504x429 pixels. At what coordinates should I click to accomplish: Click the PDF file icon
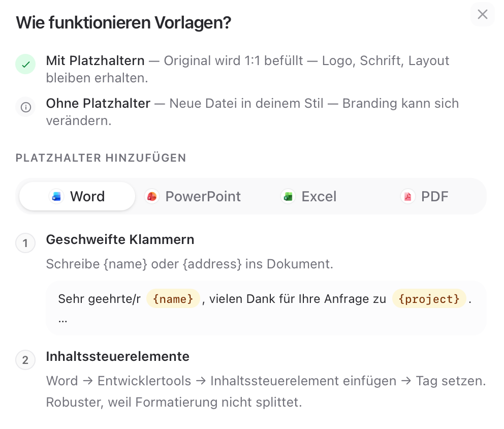click(x=408, y=197)
